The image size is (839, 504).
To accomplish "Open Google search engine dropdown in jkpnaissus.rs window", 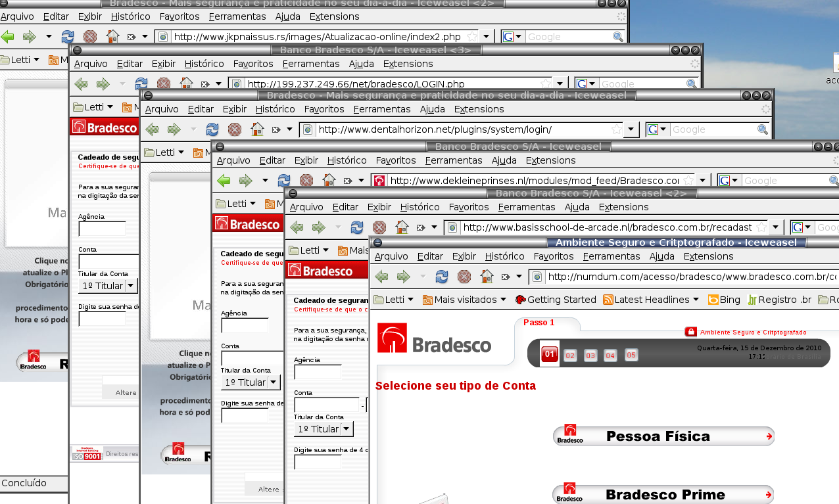I will point(512,37).
